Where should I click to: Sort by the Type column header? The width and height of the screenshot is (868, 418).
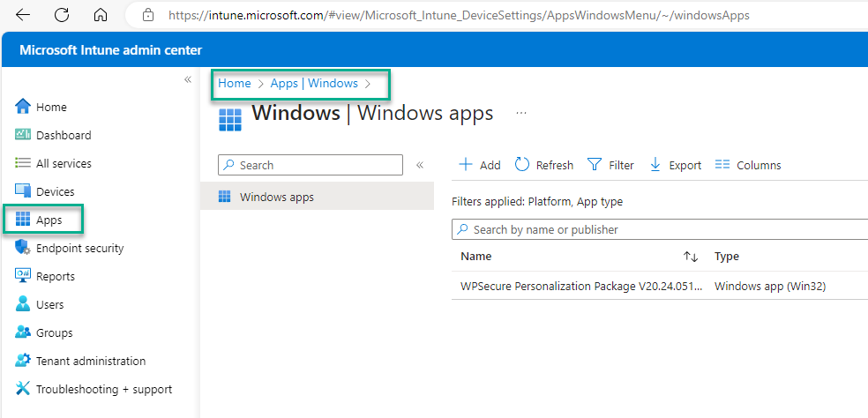[x=727, y=257]
